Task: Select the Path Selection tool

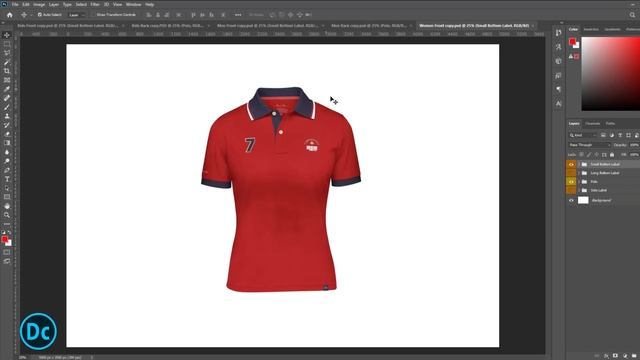Action: [x=7, y=188]
